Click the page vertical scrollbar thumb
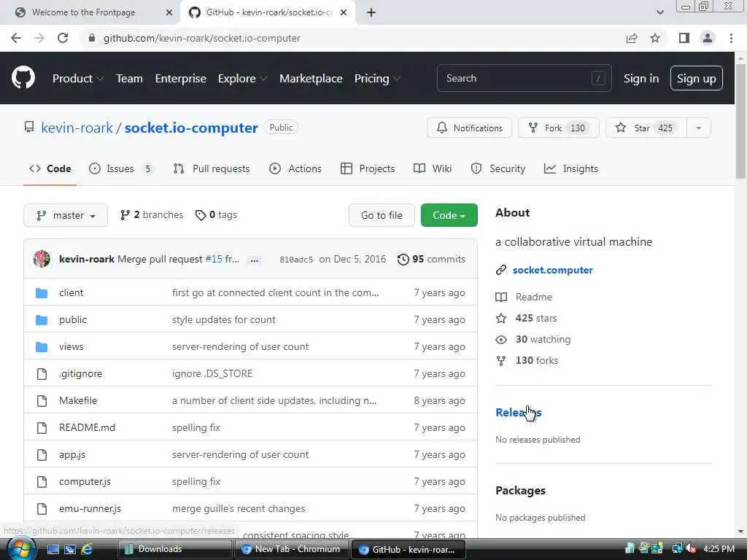 coord(740,122)
